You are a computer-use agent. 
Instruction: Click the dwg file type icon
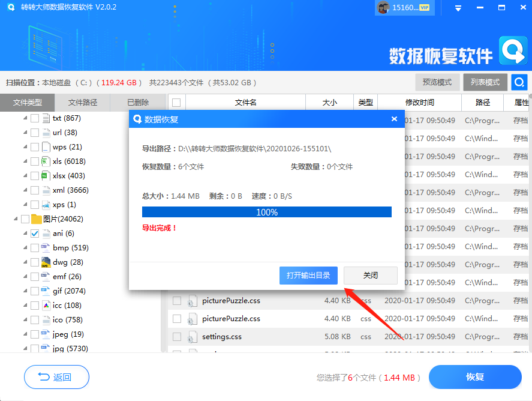tap(46, 262)
